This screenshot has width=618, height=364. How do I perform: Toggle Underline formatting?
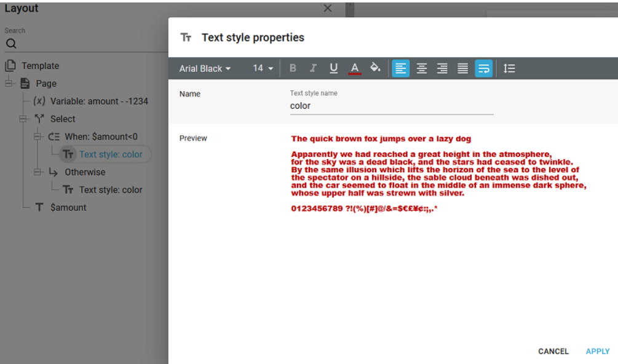pos(333,68)
